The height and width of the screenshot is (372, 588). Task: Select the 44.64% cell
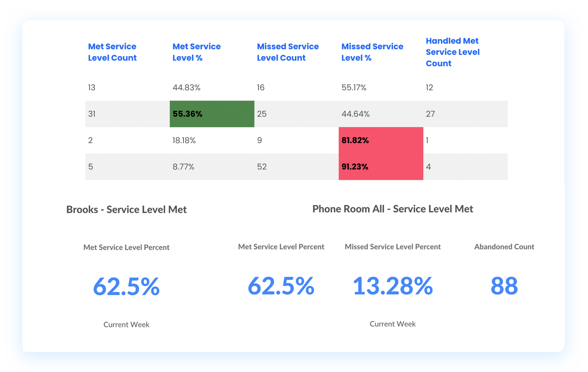tap(381, 114)
